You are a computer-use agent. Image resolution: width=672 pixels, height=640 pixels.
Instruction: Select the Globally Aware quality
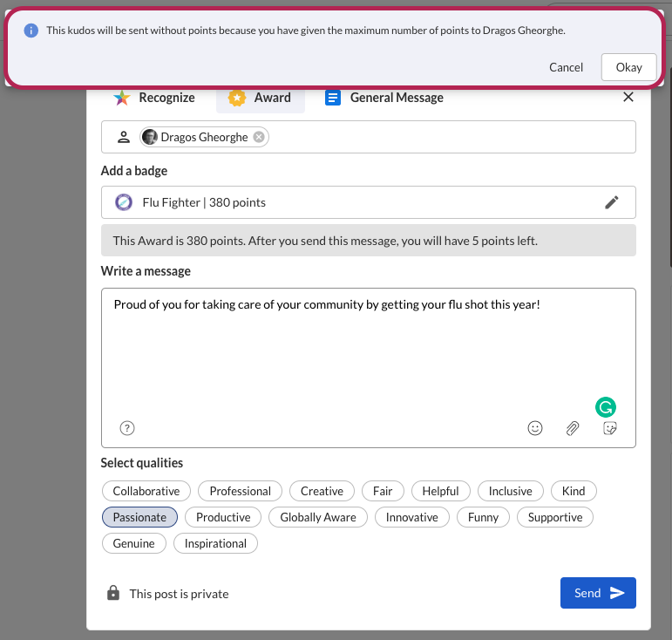(318, 517)
